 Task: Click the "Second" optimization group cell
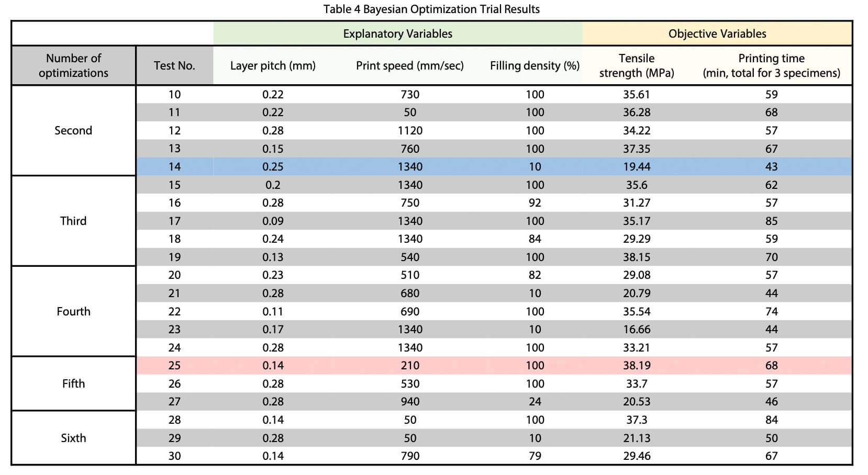click(x=73, y=130)
